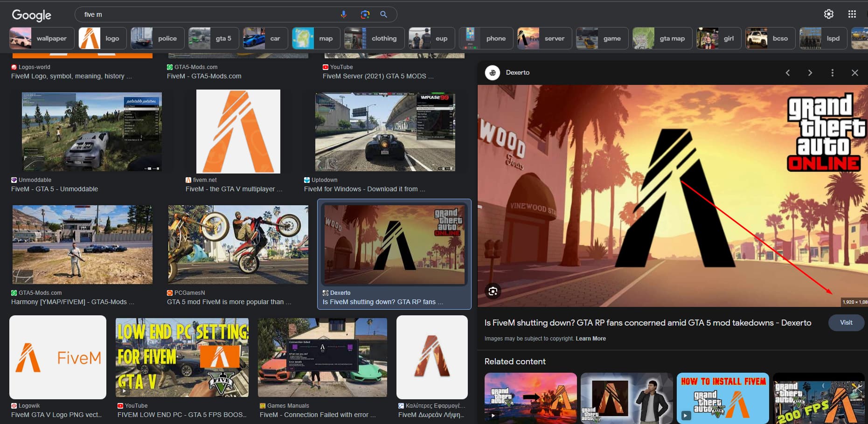This screenshot has height=424, width=868.
Task: Open the Google apps grid
Action: pyautogui.click(x=852, y=14)
